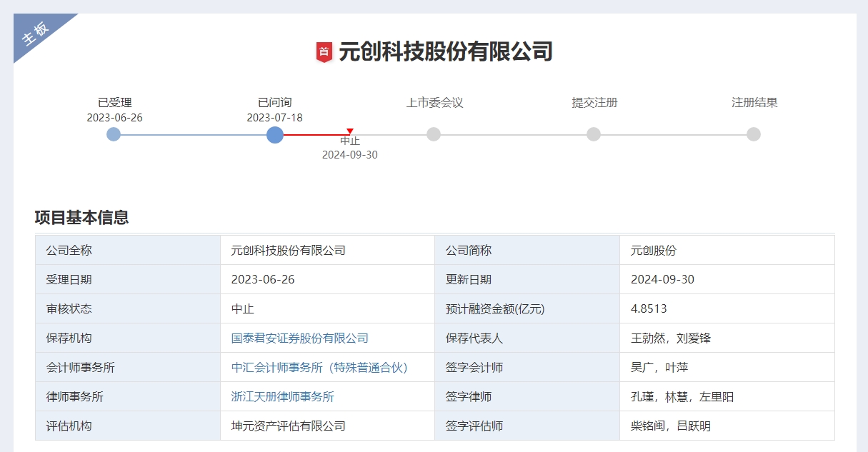Click the 项目基本信息 section heading
The width and height of the screenshot is (868, 452).
click(82, 218)
